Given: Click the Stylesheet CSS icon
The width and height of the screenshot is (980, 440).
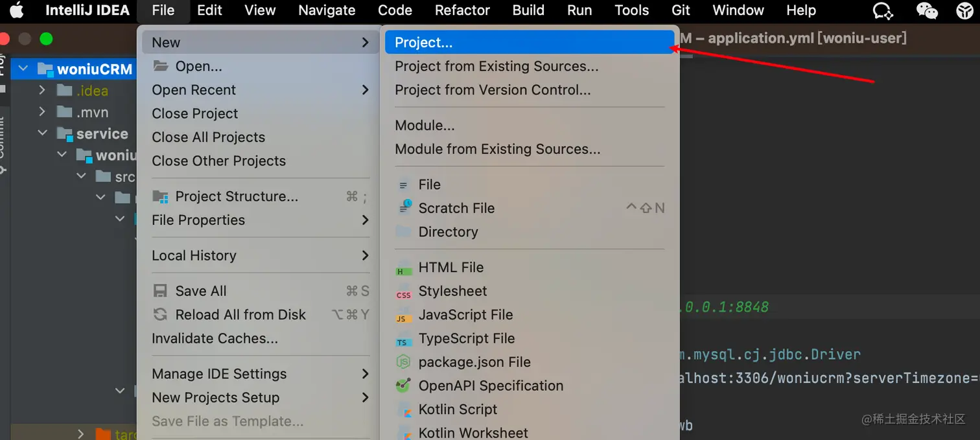Looking at the screenshot, I should [404, 292].
